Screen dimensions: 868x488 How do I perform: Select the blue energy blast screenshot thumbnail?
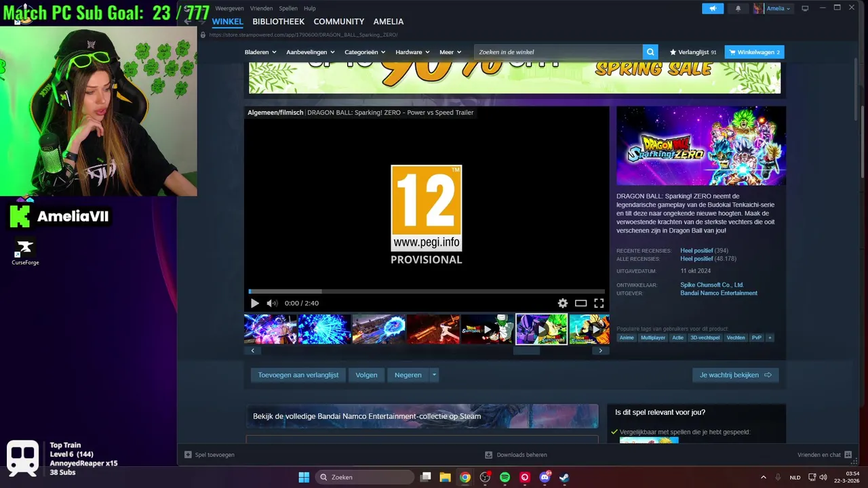[325, 329]
